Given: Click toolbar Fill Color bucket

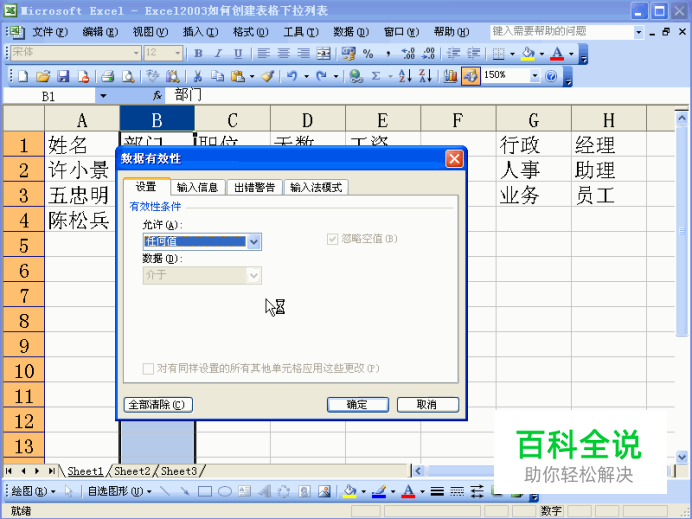Looking at the screenshot, I should 528,53.
